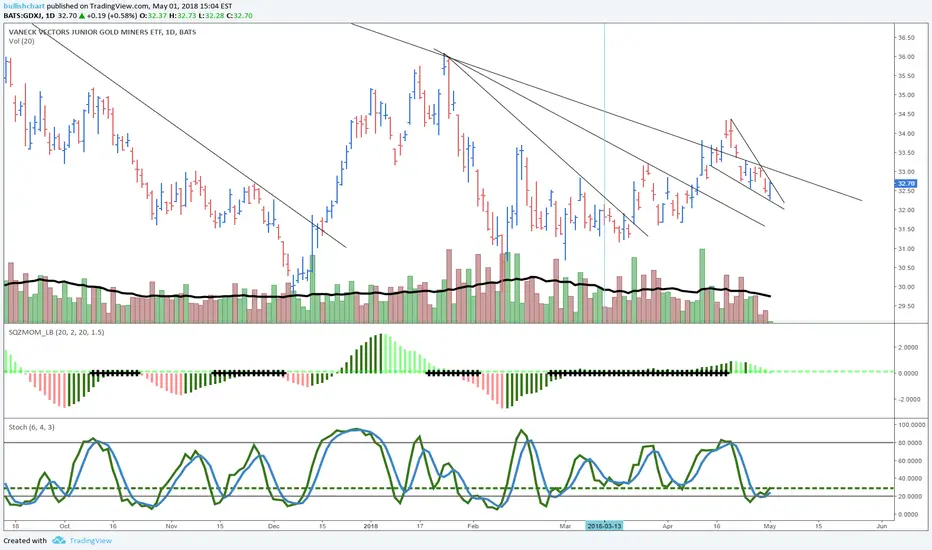Click the 34.00 price axis label
Screen dimensions: 932x550
point(906,133)
